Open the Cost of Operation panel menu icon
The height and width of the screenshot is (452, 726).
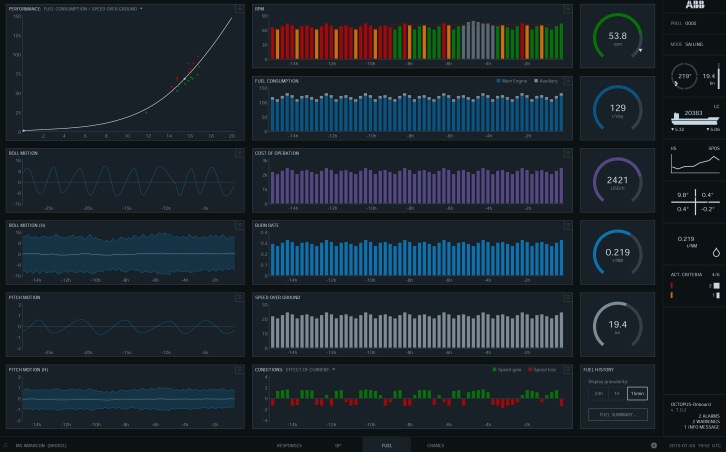(x=567, y=152)
